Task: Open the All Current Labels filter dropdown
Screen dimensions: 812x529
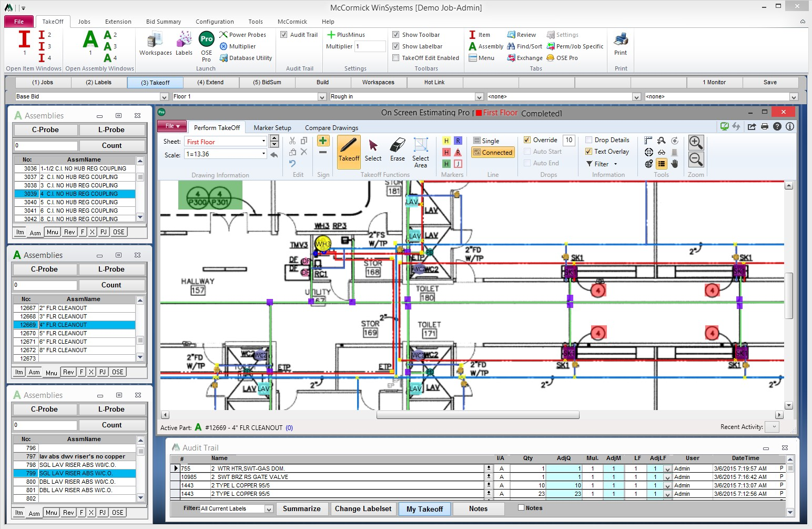Action: coord(269,509)
